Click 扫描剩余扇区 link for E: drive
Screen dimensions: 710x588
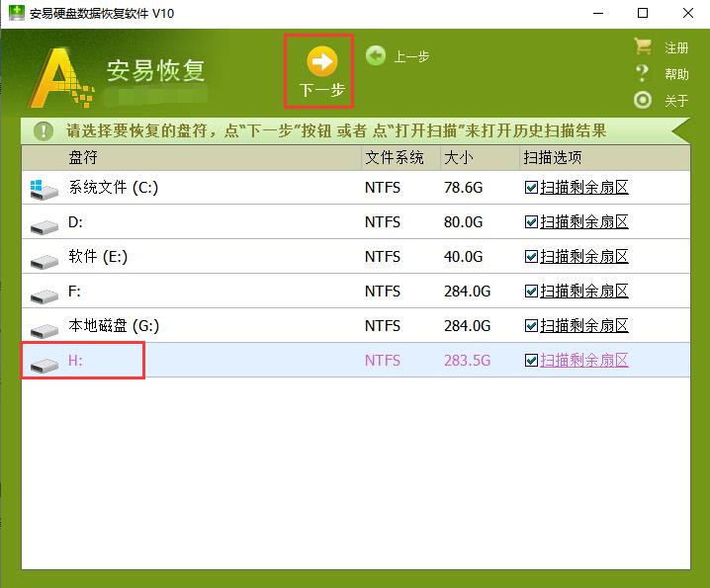click(x=584, y=257)
